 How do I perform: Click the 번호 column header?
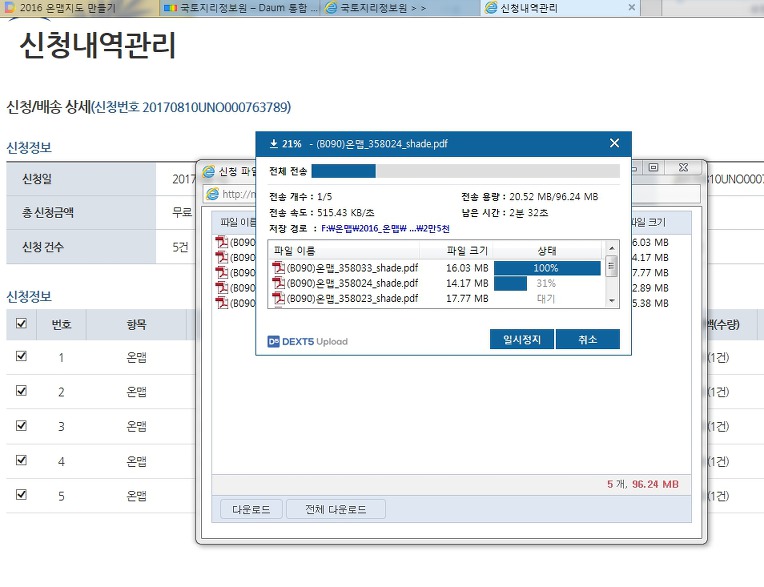(x=61, y=324)
